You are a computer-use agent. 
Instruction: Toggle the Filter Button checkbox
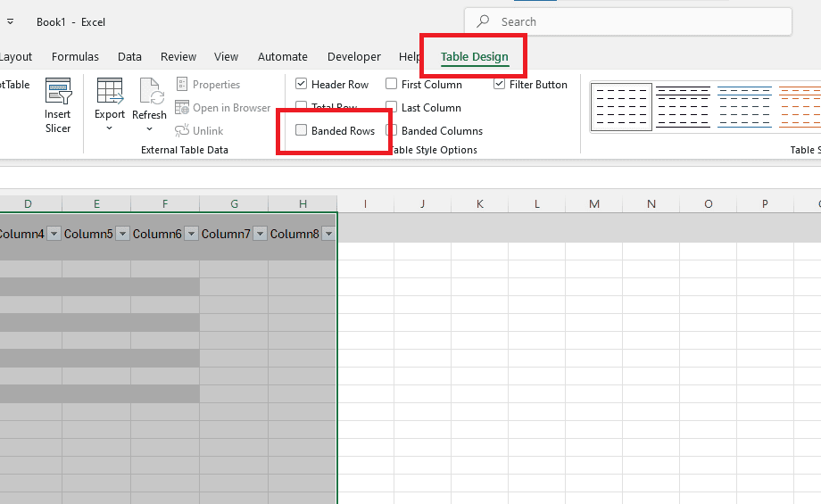[x=500, y=84]
